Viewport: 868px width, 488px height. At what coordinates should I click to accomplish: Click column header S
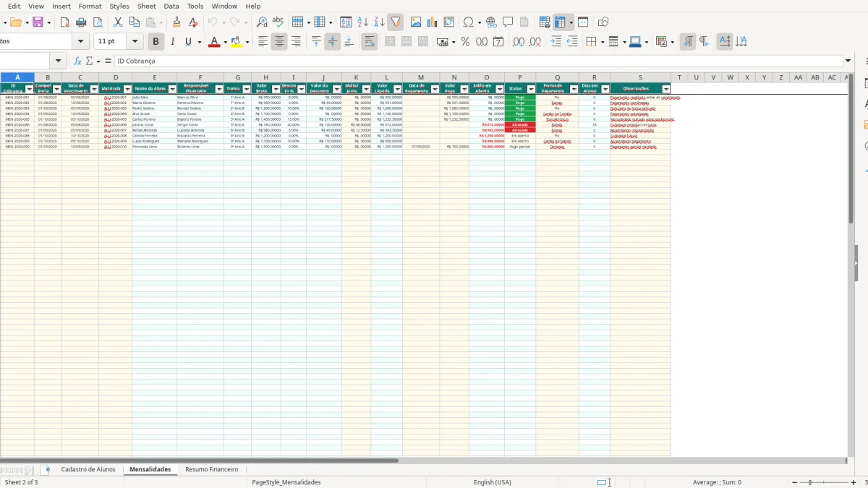[640, 77]
